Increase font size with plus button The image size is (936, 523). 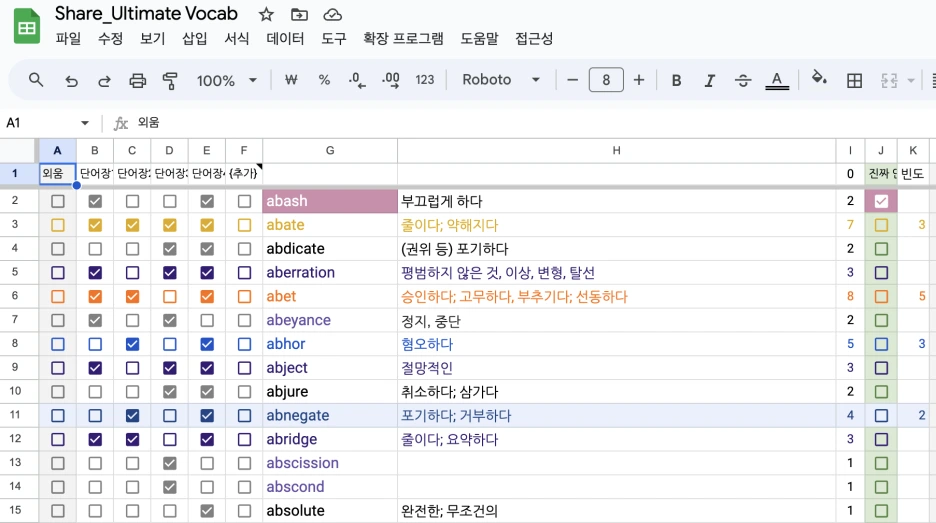639,79
